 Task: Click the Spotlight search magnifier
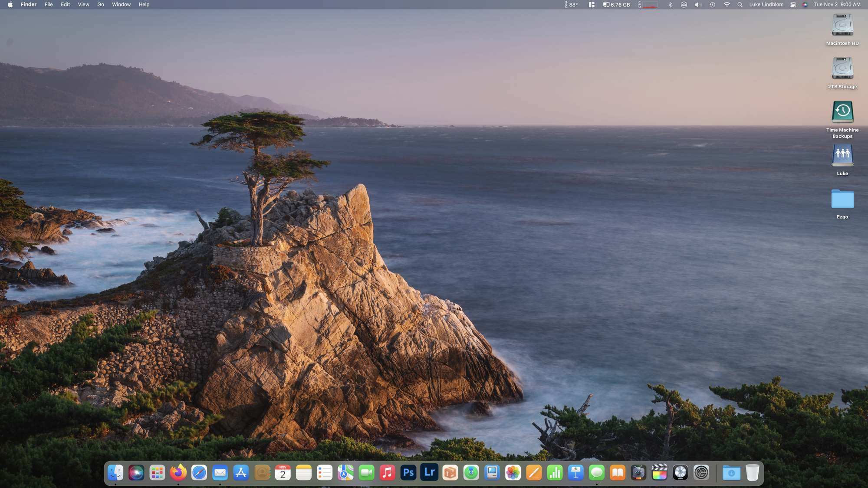pos(740,5)
